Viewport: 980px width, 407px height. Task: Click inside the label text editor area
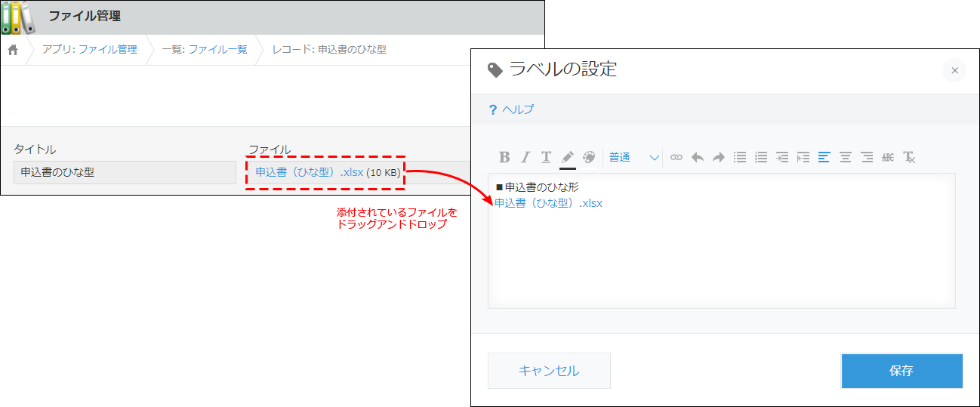pos(721,240)
